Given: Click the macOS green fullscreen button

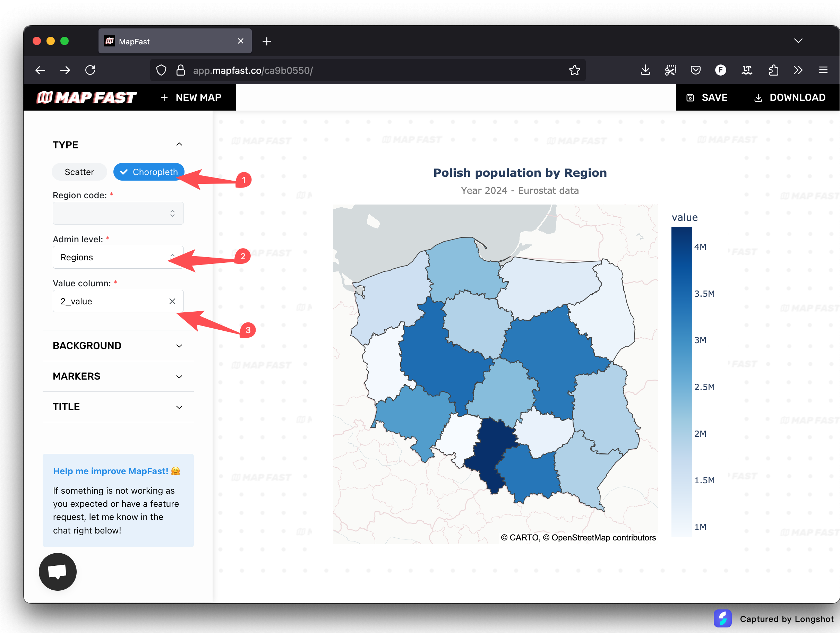Looking at the screenshot, I should pos(65,41).
